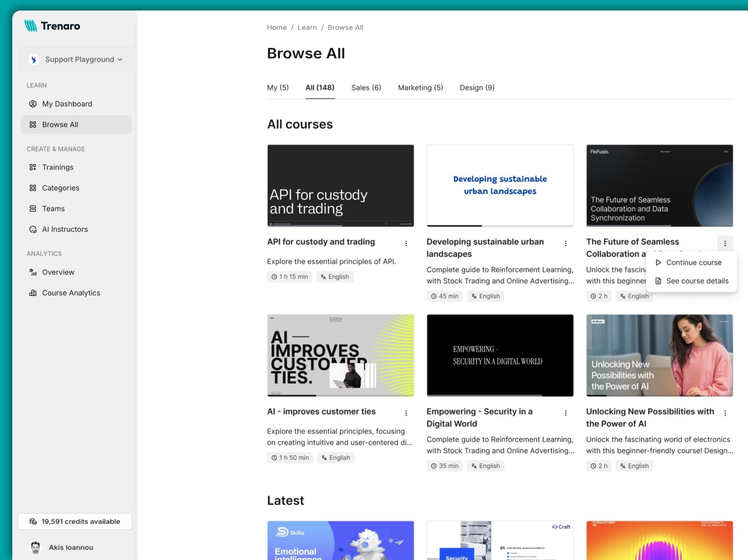
Task: Navigate to Home via breadcrumb
Action: point(277,27)
